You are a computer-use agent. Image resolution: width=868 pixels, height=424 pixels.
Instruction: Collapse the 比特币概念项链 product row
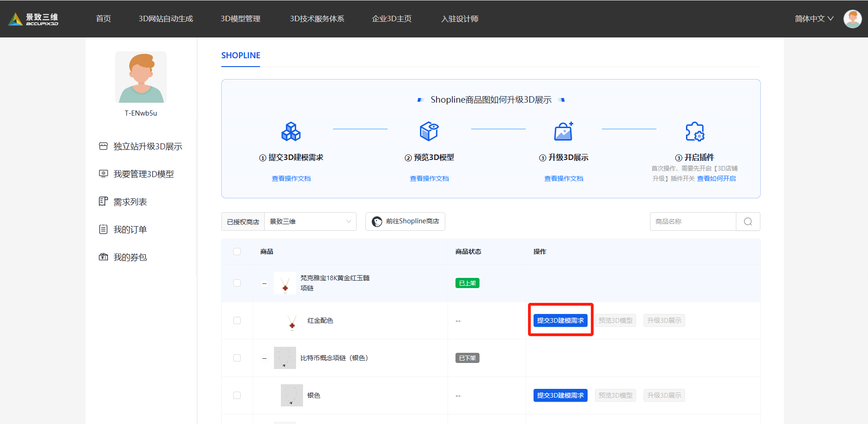pyautogui.click(x=264, y=358)
